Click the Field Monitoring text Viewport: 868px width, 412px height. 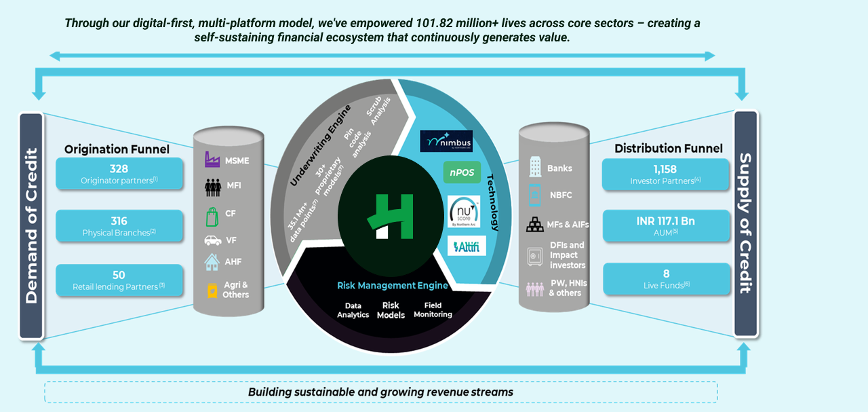(x=433, y=310)
